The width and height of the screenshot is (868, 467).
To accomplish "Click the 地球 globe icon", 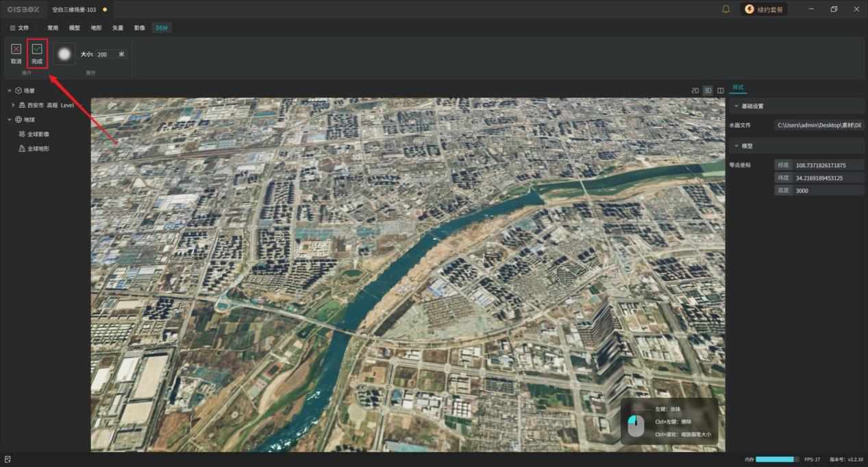I will click(x=18, y=119).
